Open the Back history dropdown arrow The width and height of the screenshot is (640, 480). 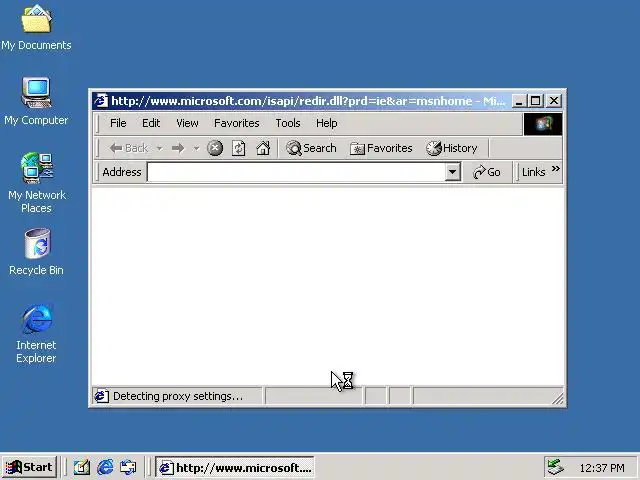[x=160, y=148]
